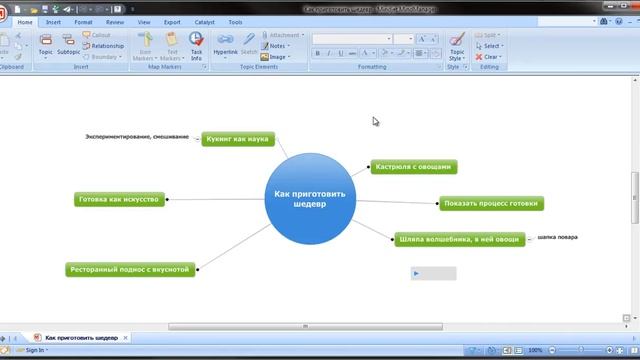Grow font size
Image resolution: width=640 pixels, height=360 pixels.
click(422, 39)
